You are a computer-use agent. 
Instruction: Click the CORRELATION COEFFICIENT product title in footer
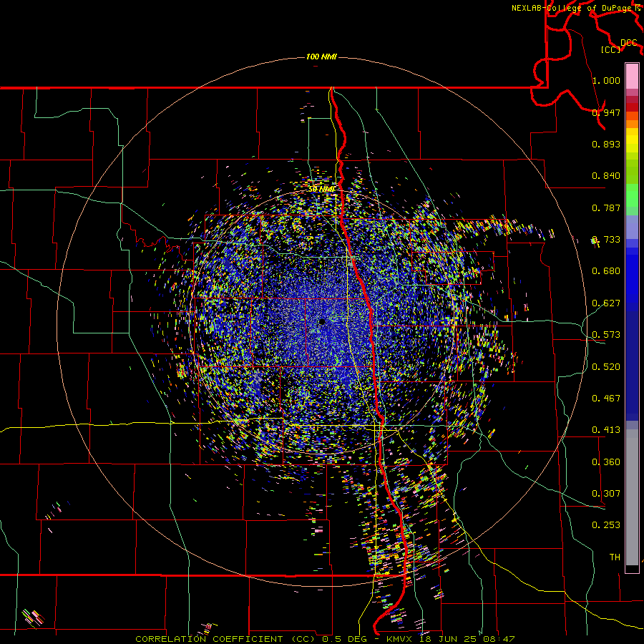(227, 639)
